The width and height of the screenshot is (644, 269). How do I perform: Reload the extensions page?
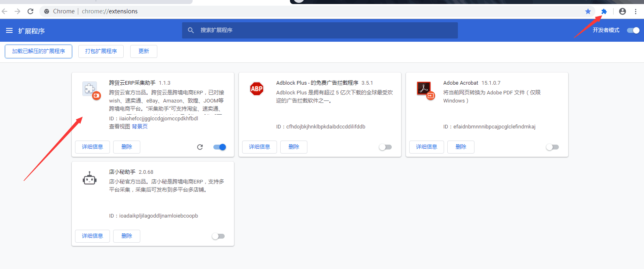(x=30, y=11)
